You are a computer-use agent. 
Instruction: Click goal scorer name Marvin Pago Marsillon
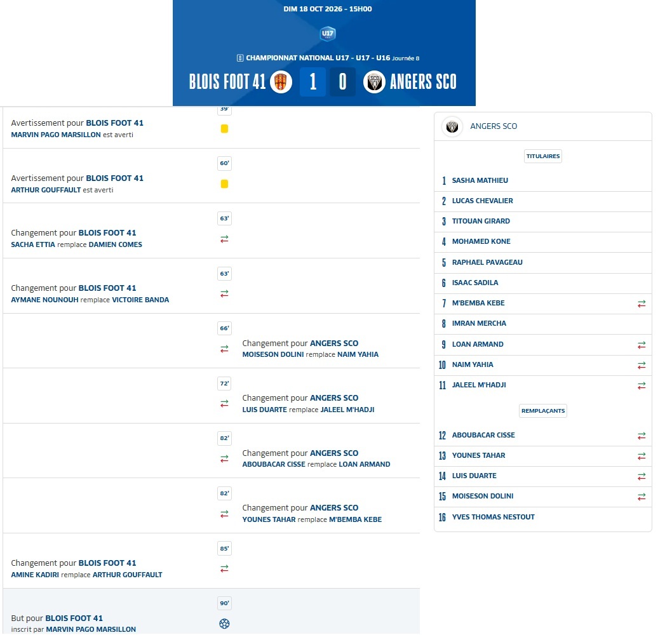pos(91,629)
